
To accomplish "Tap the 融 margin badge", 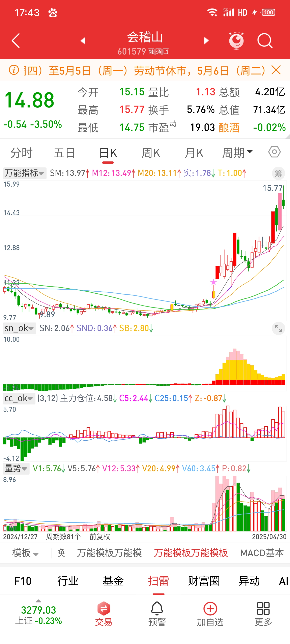I will point(151,52).
